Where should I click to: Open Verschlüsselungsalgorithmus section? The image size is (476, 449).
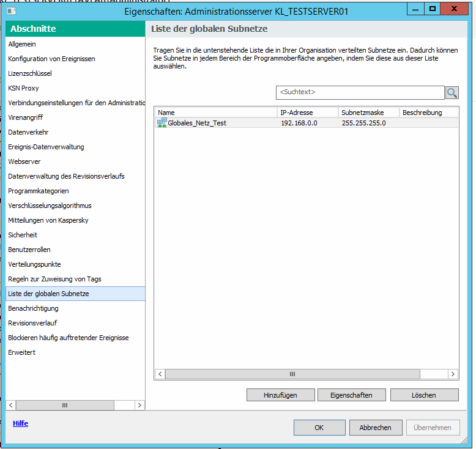pyautogui.click(x=50, y=206)
